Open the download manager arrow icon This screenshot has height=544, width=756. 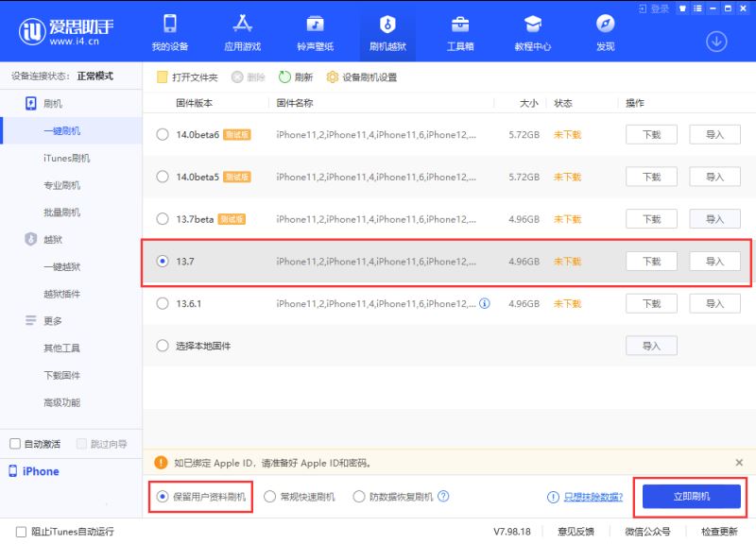coord(716,42)
